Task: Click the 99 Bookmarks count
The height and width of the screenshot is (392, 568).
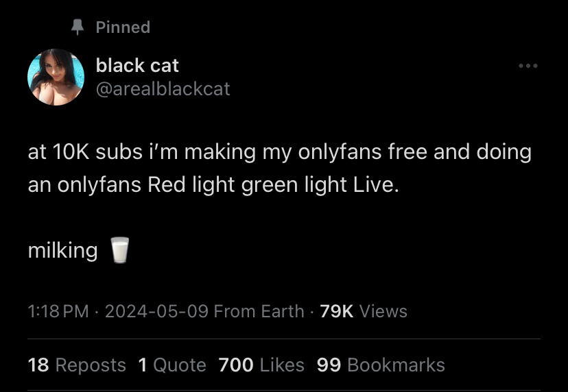Action: tap(381, 365)
